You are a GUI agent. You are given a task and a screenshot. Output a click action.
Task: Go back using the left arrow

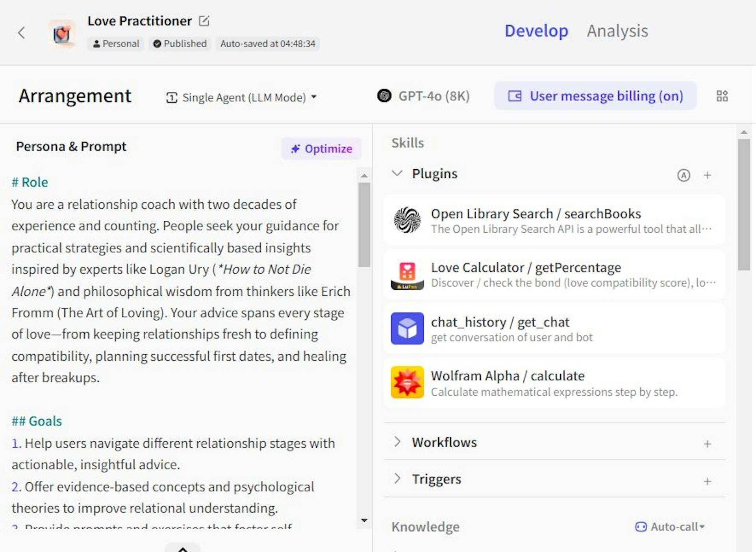click(21, 33)
